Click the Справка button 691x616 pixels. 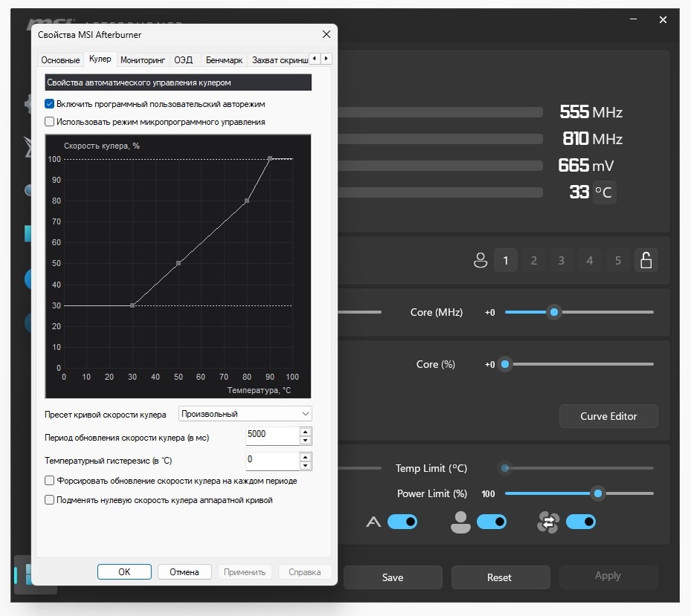(305, 572)
